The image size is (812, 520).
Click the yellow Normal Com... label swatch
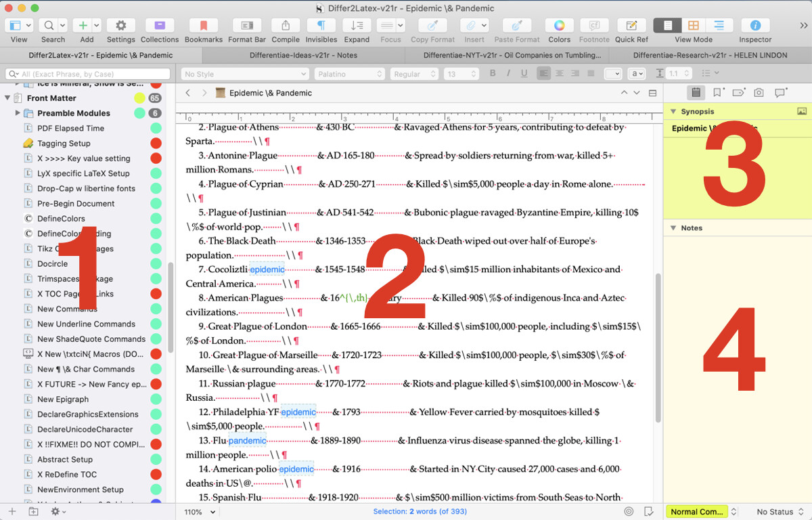point(697,512)
